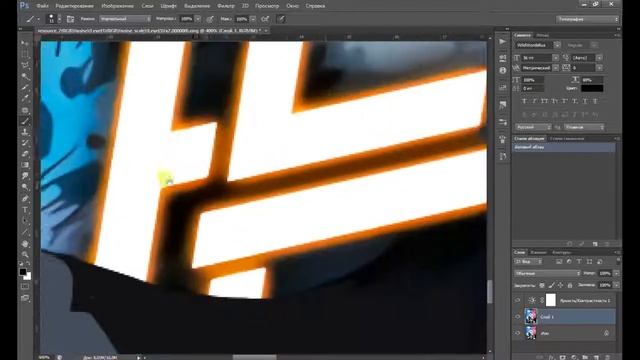
Task: Delete layer trash icon
Action: pos(607,358)
